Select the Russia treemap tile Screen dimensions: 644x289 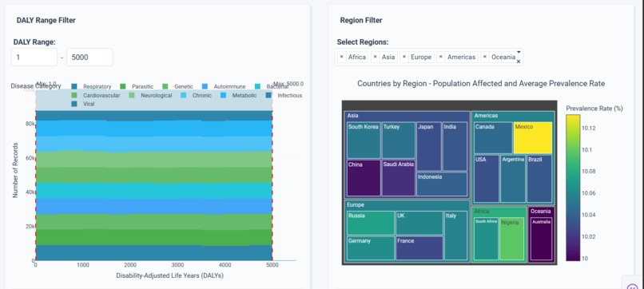coord(371,223)
